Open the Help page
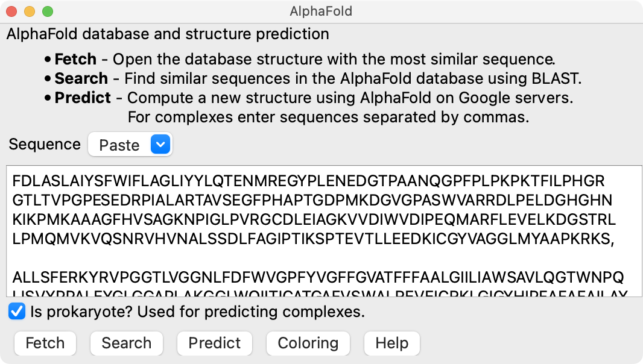The height and width of the screenshot is (364, 643). pyautogui.click(x=391, y=343)
